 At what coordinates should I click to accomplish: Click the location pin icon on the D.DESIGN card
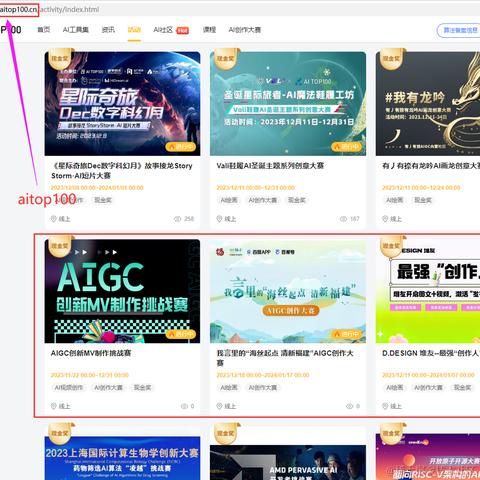(x=385, y=406)
